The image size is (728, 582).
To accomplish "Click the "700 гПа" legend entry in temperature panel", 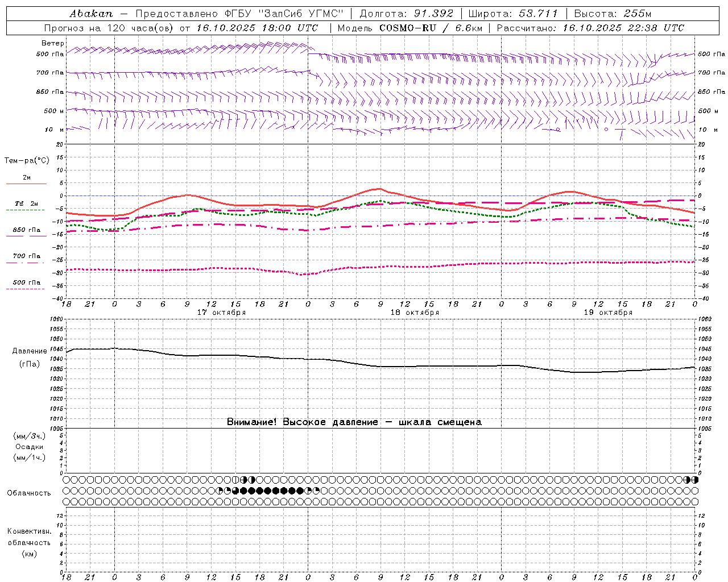I will pyautogui.click(x=26, y=256).
